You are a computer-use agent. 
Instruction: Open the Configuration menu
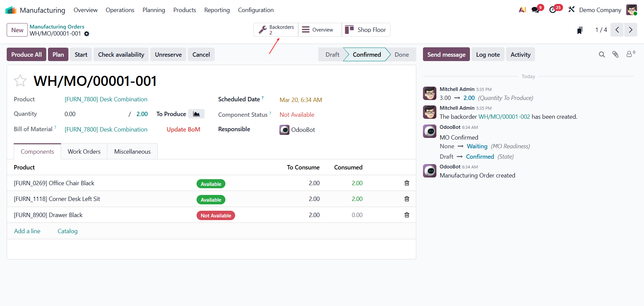(256, 10)
